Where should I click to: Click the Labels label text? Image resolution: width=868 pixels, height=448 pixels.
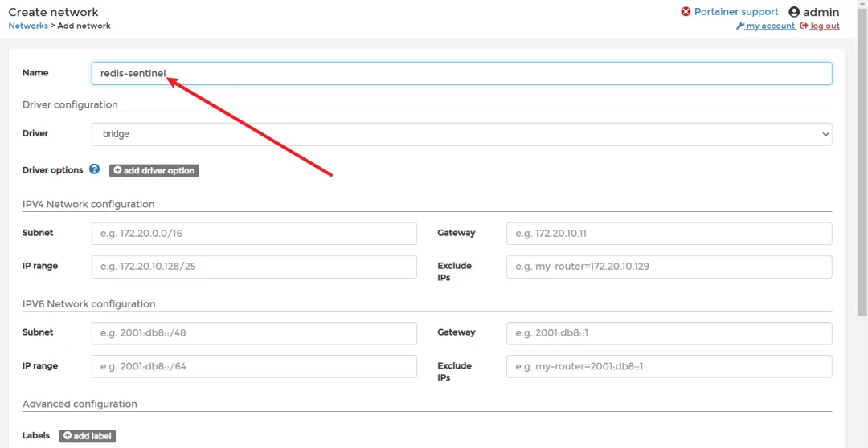point(36,435)
